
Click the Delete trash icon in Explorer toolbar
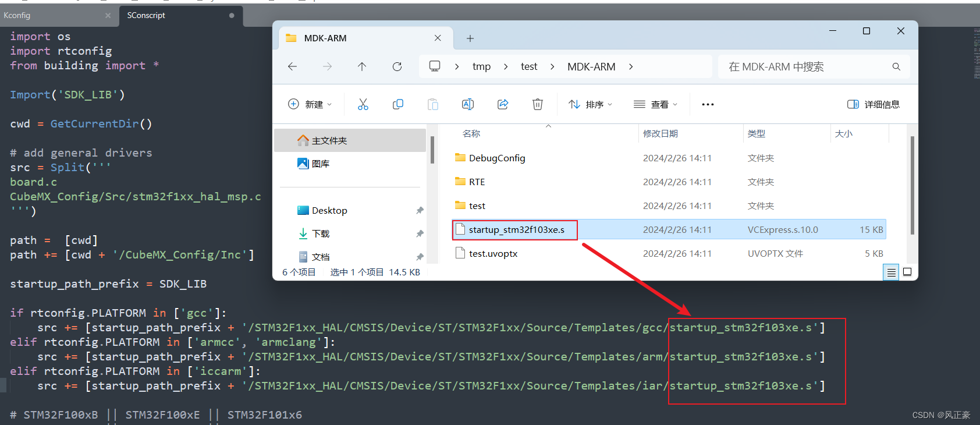pyautogui.click(x=538, y=104)
